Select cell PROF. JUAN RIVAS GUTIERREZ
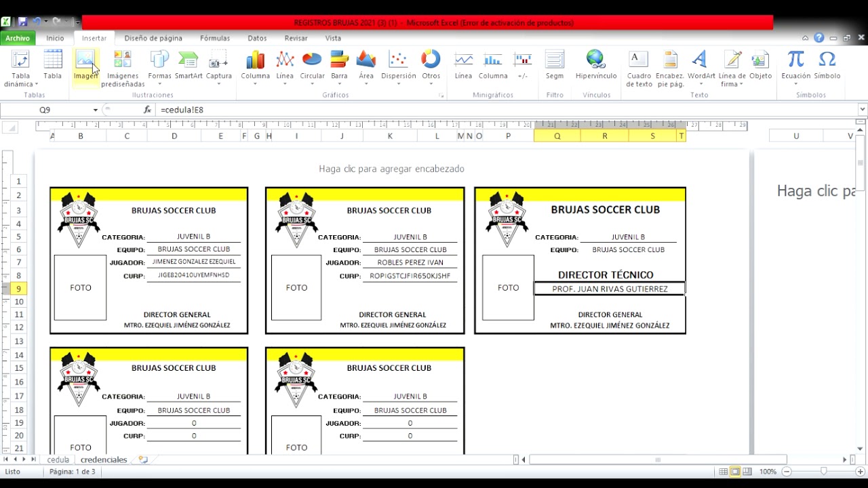Image resolution: width=868 pixels, height=488 pixels. [610, 289]
